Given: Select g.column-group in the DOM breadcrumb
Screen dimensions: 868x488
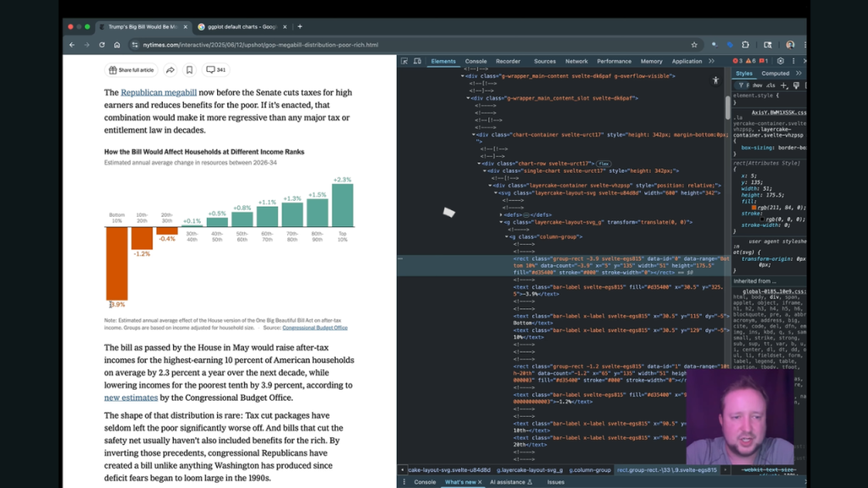Looking at the screenshot, I should tap(589, 469).
